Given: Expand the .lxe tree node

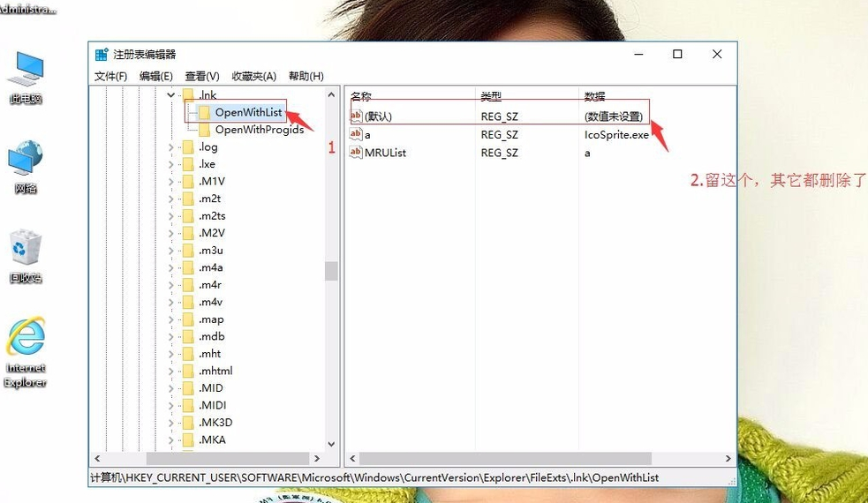Looking at the screenshot, I should pyautogui.click(x=171, y=164).
